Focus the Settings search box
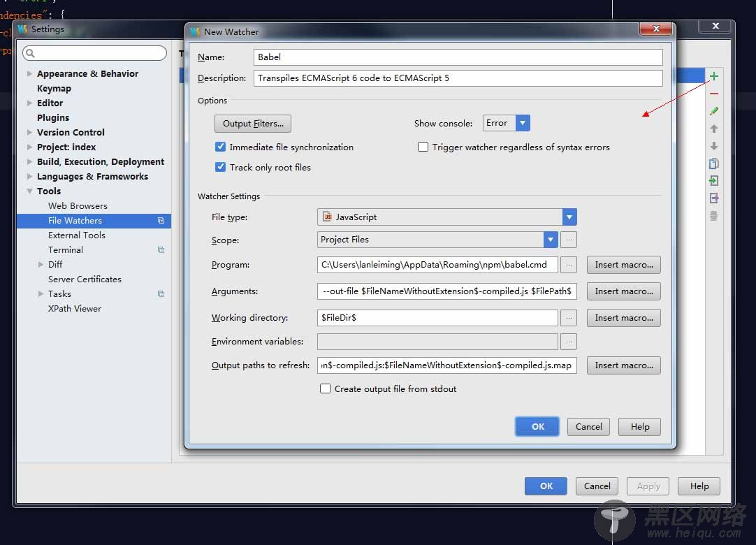The image size is (756, 545). (94, 53)
